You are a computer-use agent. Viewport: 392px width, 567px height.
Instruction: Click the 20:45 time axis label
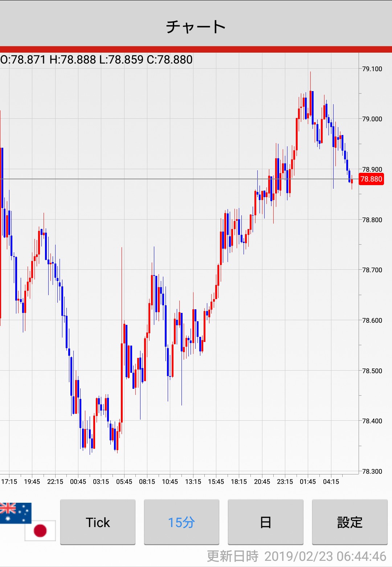coord(262,482)
